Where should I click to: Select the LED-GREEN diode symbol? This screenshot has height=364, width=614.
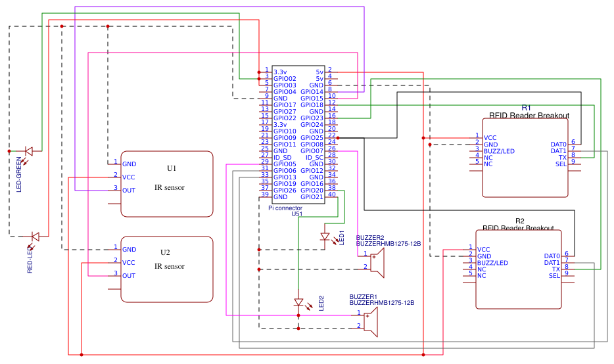coord(28,150)
